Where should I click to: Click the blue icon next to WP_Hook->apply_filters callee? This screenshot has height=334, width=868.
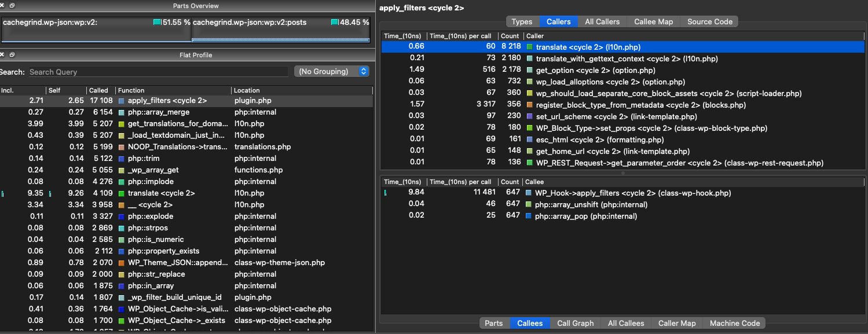coord(528,193)
